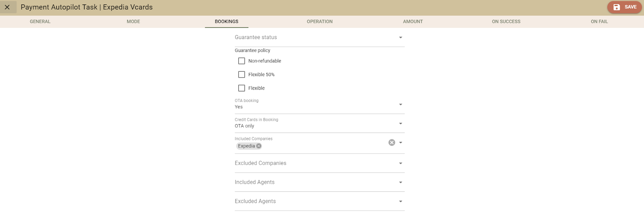This screenshot has width=644, height=218.
Task: Expand the Included Companies dropdown arrow
Action: pos(400,143)
